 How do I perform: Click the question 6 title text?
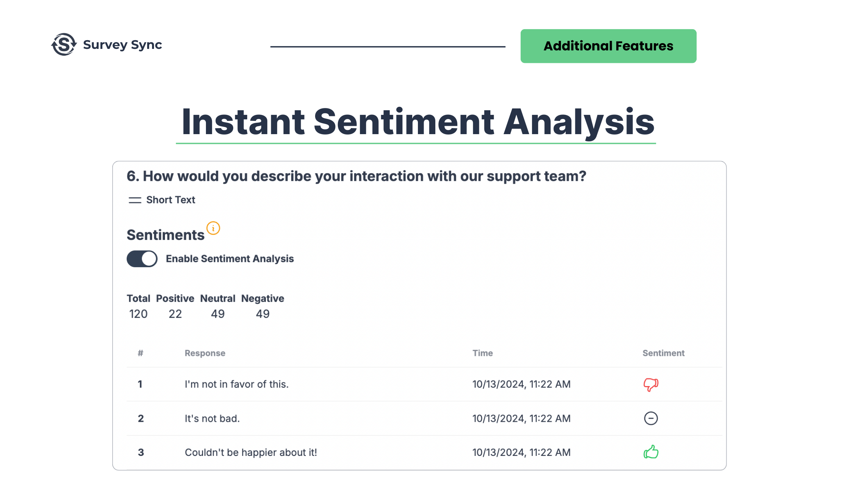[356, 176]
